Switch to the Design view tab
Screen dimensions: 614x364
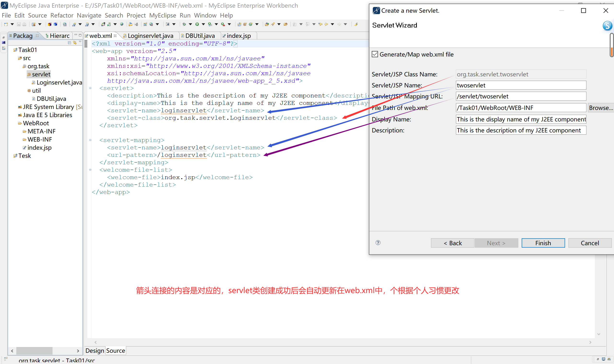click(x=94, y=351)
